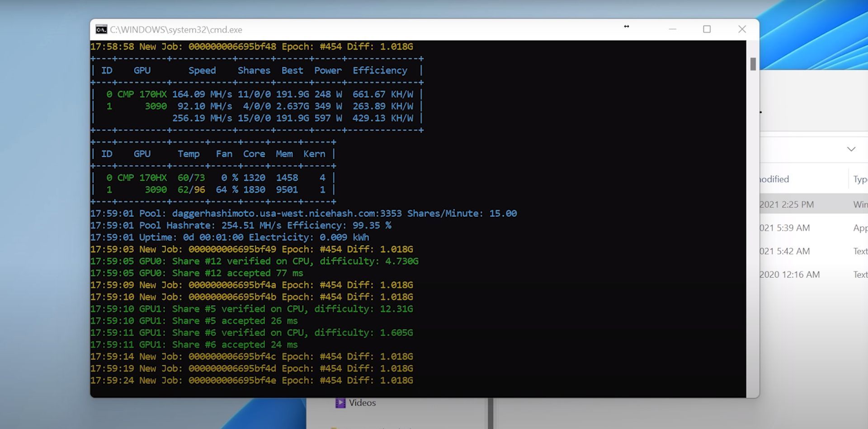868x429 pixels.
Task: Click the core clock value 1320
Action: pos(254,178)
